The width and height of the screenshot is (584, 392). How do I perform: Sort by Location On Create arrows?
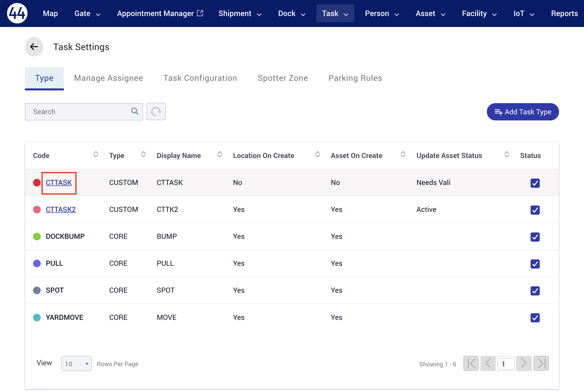click(317, 154)
